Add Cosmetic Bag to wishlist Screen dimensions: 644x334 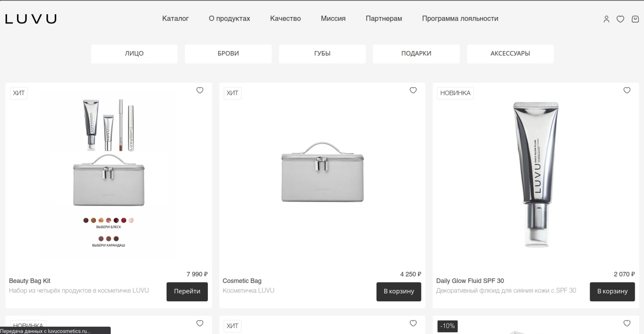413,90
